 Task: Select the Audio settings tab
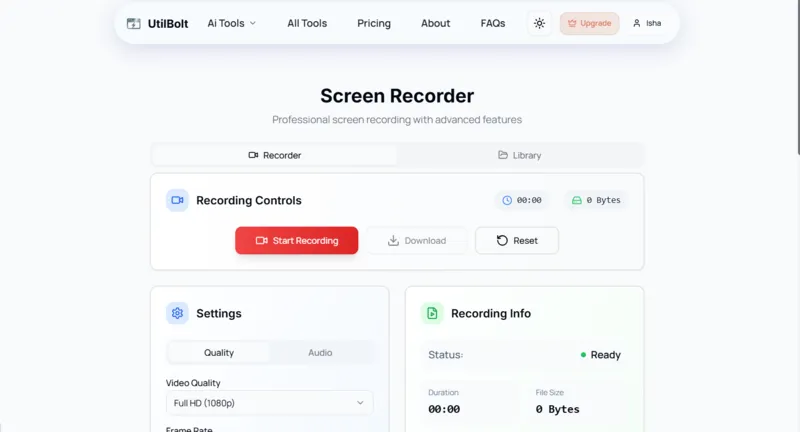pyautogui.click(x=320, y=352)
